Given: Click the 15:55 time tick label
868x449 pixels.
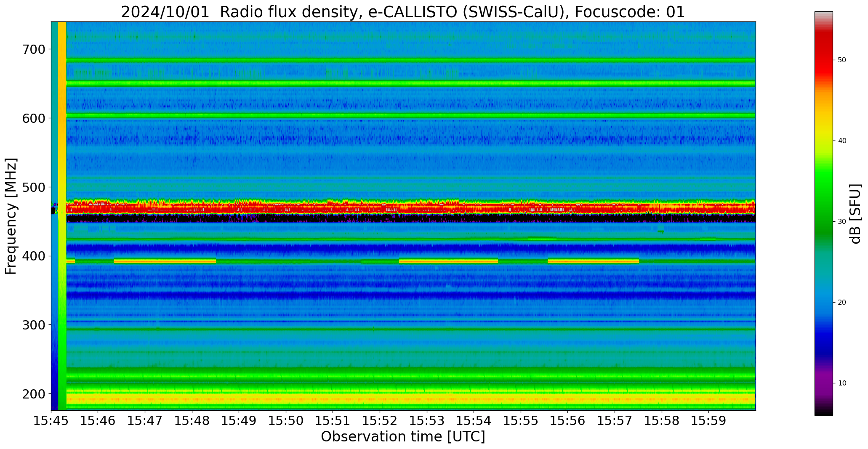Looking at the screenshot, I should click(521, 421).
